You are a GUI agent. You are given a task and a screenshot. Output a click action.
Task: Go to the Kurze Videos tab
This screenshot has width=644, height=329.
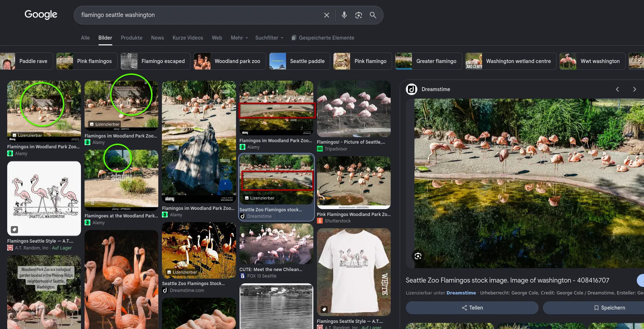(x=188, y=38)
